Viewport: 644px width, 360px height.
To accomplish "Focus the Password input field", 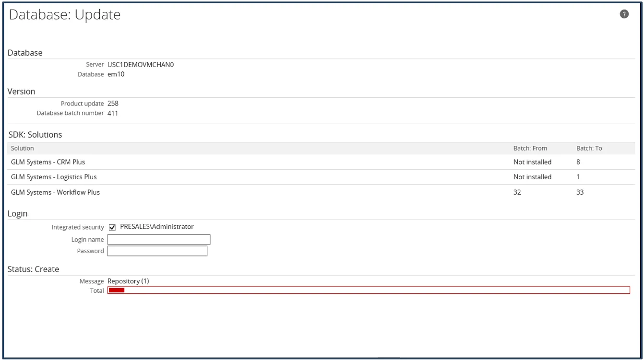I will [157, 251].
